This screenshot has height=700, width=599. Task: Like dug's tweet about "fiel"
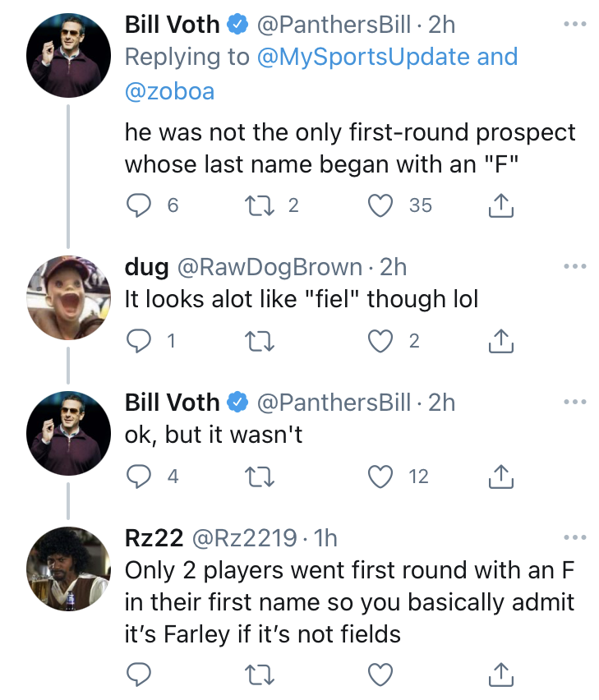(380, 341)
